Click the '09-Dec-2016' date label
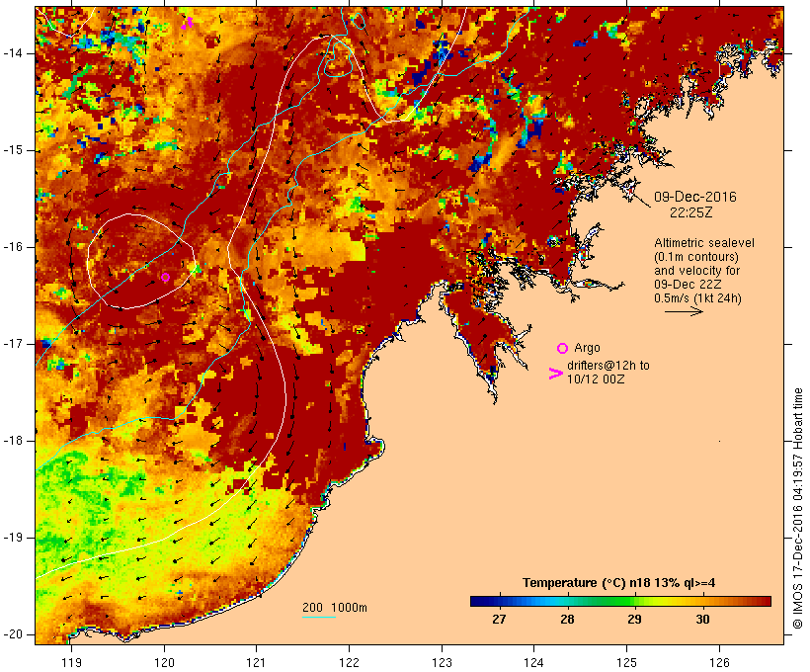 [694, 197]
